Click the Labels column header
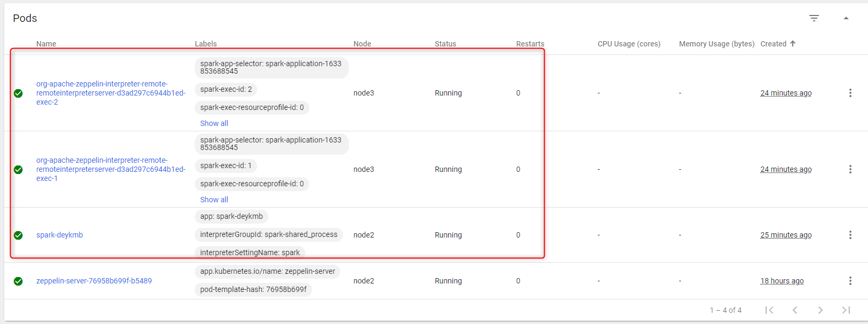 pos(206,44)
